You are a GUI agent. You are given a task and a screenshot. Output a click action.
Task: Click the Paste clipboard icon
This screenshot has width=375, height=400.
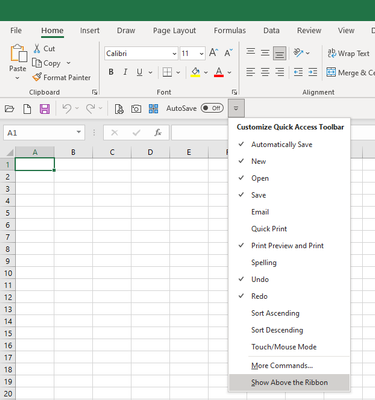(18, 54)
